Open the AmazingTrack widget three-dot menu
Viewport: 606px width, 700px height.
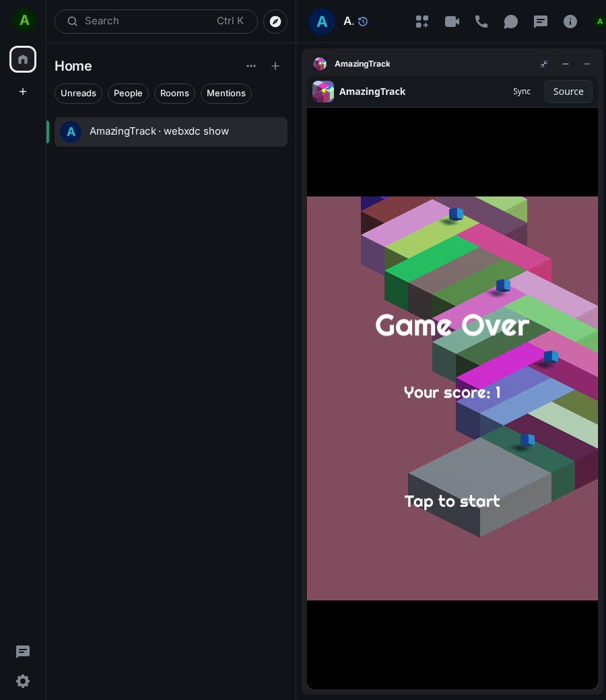click(586, 64)
